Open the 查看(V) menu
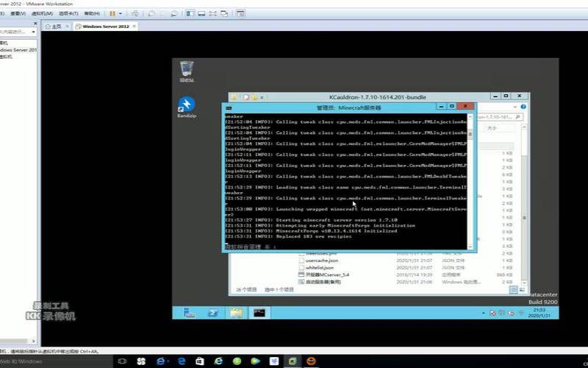 (18, 13)
